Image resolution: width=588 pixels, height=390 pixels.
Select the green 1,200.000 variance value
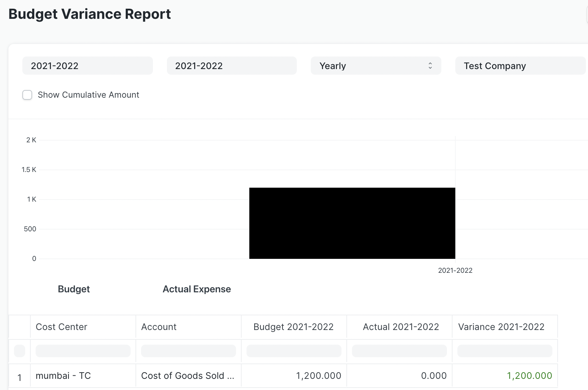point(529,376)
